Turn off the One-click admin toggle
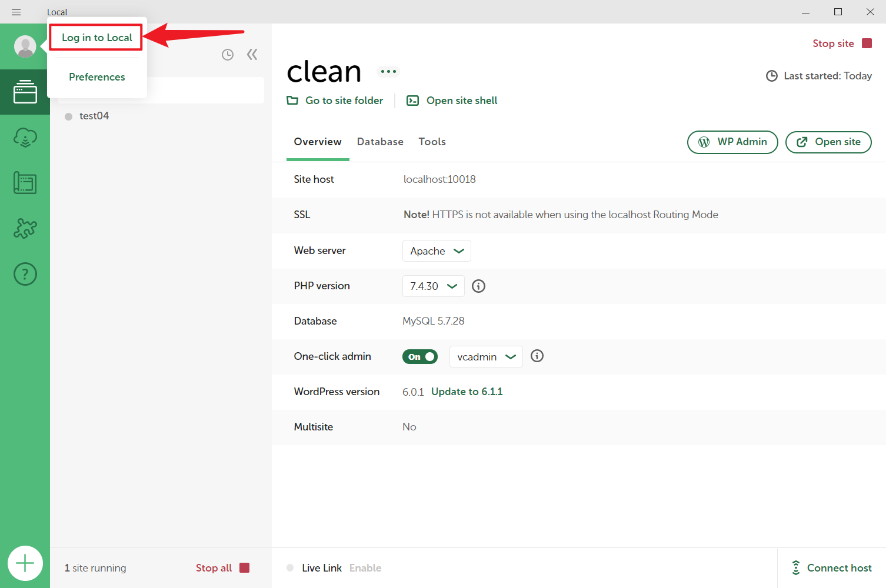This screenshot has width=886, height=588. pyautogui.click(x=420, y=357)
